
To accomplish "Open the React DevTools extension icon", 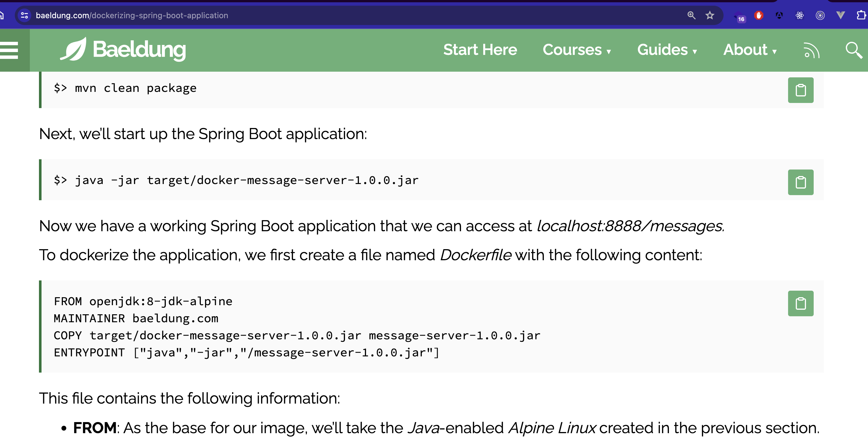I will [800, 15].
